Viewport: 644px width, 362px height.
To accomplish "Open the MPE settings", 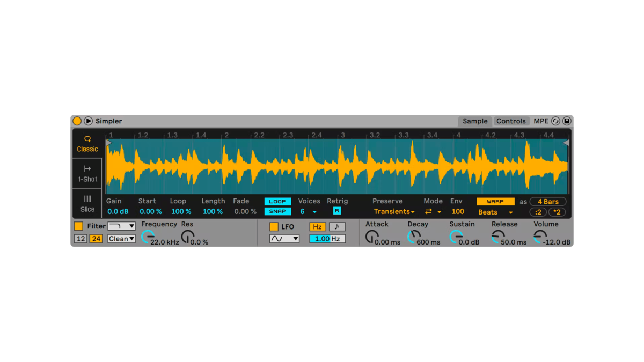I will coord(541,121).
